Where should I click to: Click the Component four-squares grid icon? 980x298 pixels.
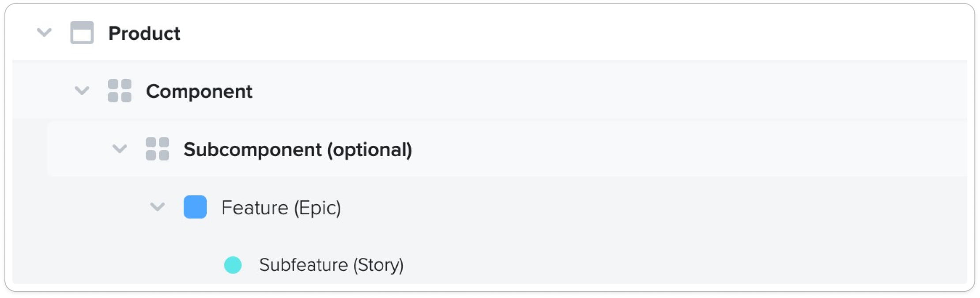click(x=120, y=91)
